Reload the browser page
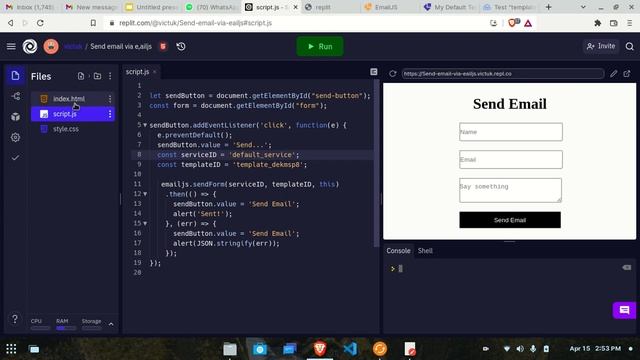Image resolution: width=640 pixels, height=360 pixels. coord(40,23)
